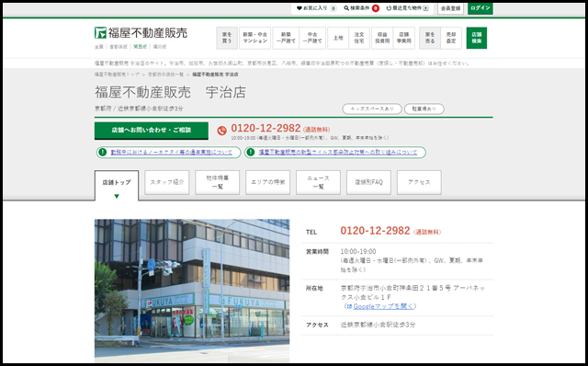
Task: Select the 関西版 region link
Action: tap(141, 47)
